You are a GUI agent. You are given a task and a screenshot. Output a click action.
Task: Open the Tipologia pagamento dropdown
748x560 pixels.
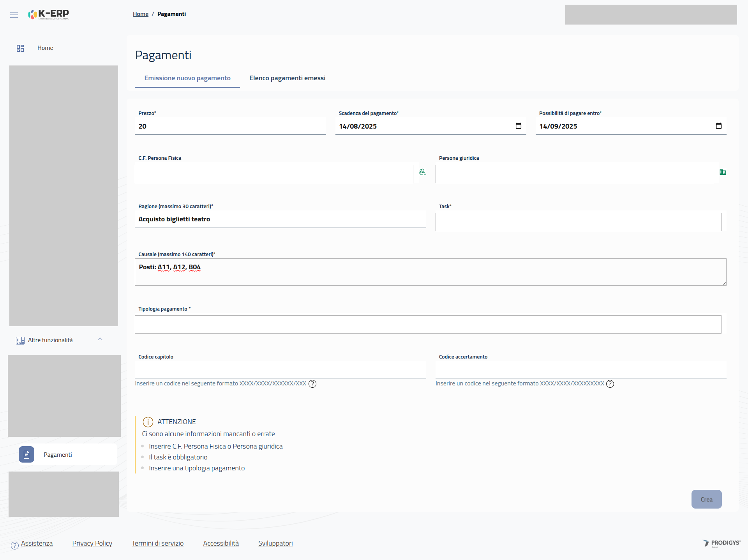coord(428,324)
